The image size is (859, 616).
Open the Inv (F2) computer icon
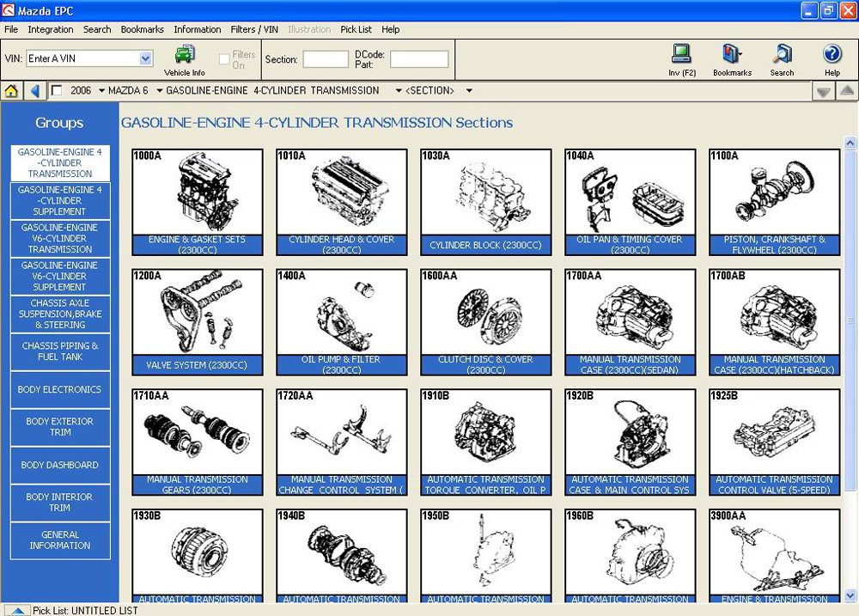[x=681, y=55]
